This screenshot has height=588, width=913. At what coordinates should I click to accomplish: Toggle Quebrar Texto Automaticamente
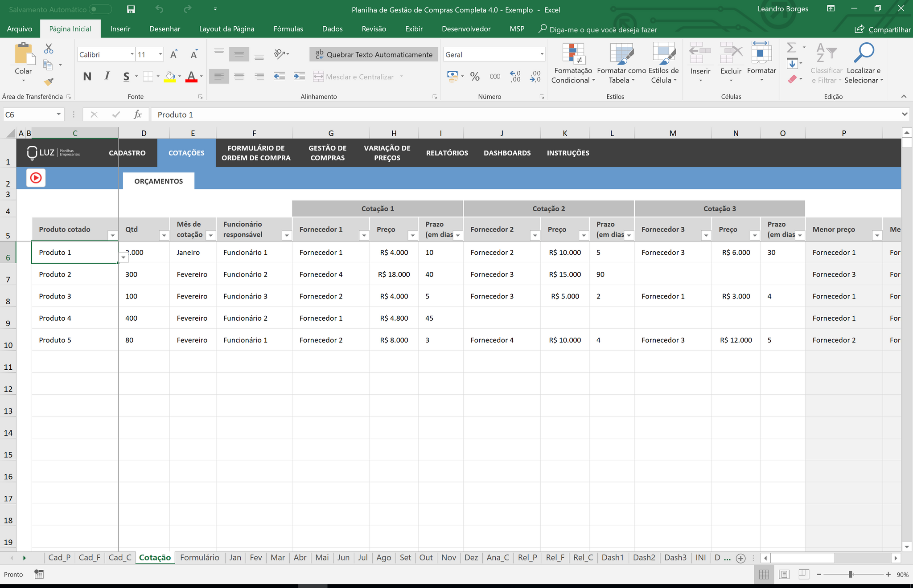(374, 54)
